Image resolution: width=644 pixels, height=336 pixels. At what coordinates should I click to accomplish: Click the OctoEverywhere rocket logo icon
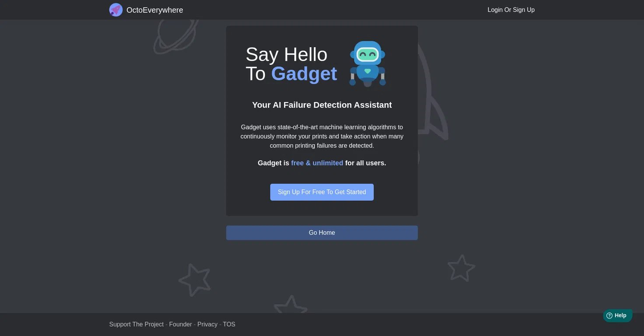click(x=116, y=10)
